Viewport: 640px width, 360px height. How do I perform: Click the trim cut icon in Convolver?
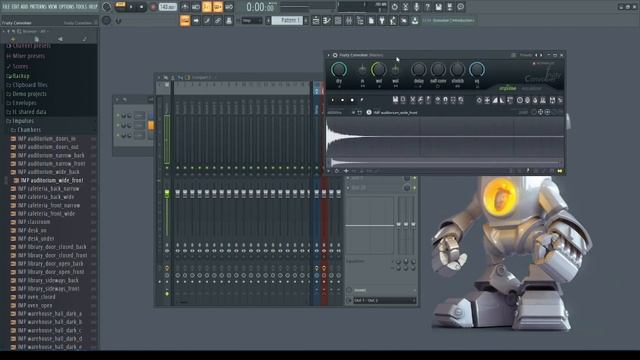coord(413,100)
